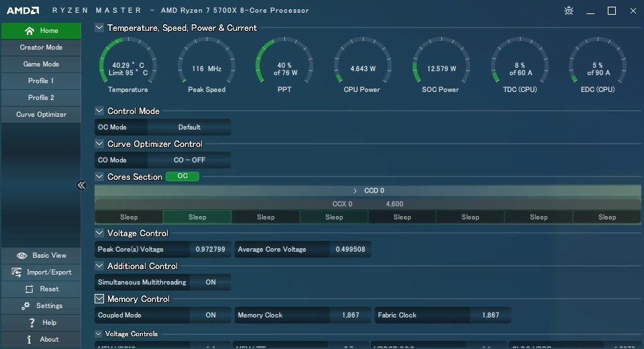
Task: Click the CCX 0 label
Action: point(342,204)
